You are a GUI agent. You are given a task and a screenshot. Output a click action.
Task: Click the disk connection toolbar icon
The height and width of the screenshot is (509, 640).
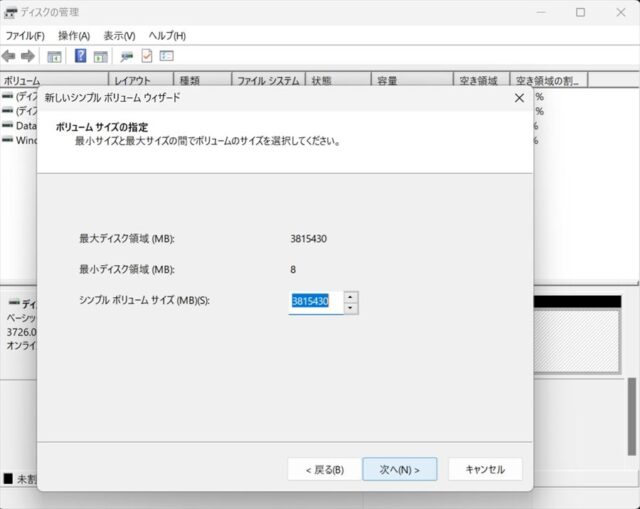(127, 56)
